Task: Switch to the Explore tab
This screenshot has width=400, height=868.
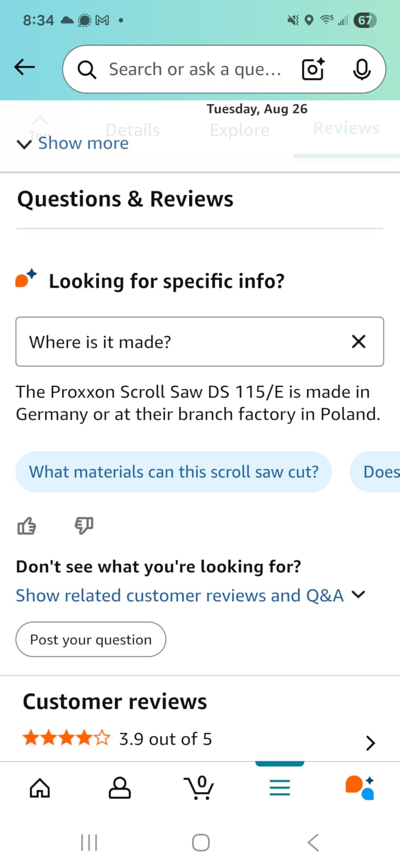Action: 239,130
